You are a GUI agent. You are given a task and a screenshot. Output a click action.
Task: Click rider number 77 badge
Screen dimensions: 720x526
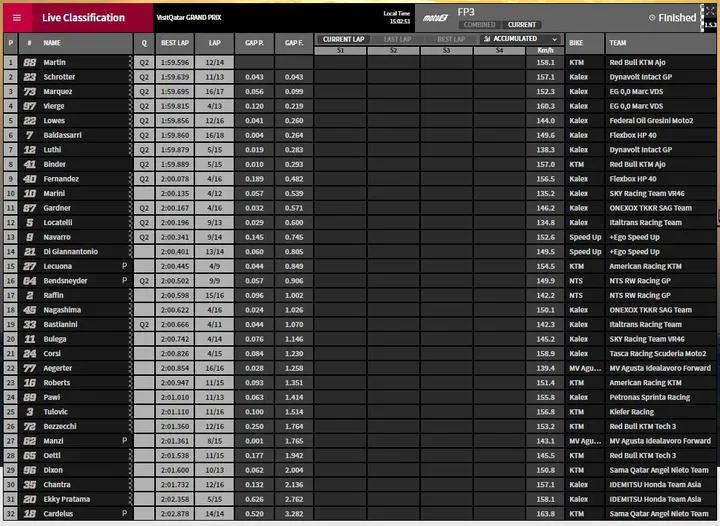30,368
